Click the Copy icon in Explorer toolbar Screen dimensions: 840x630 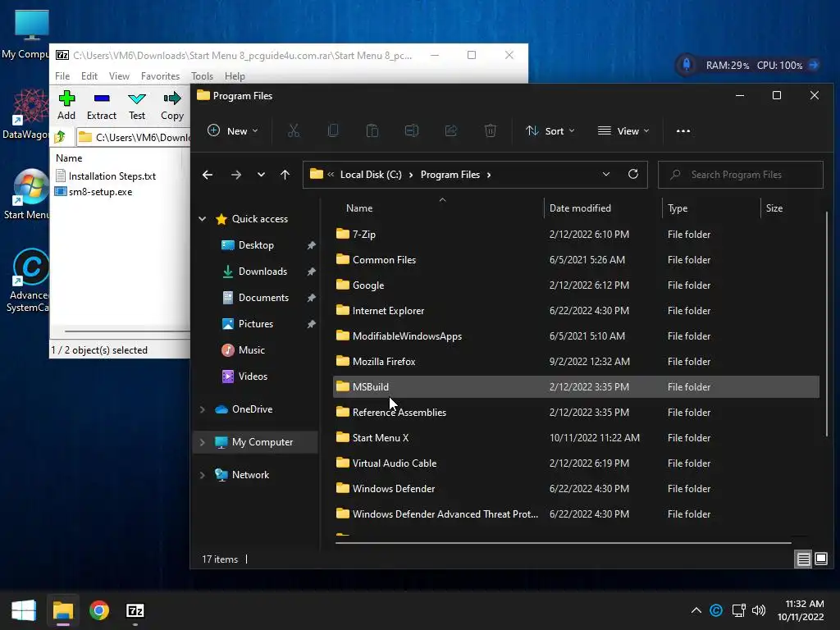click(333, 130)
